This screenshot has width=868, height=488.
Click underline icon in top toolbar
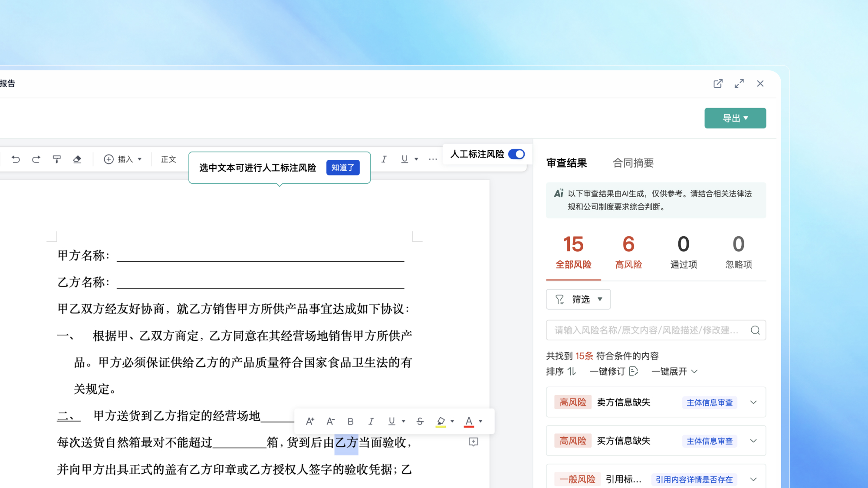[404, 159]
